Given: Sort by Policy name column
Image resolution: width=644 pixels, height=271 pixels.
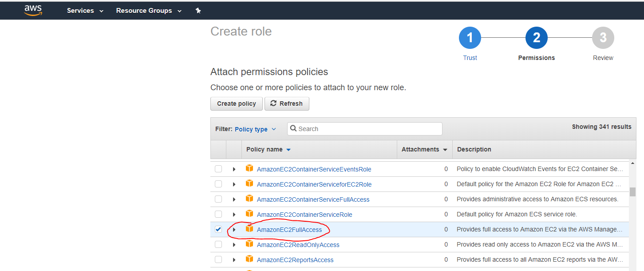Looking at the screenshot, I should [x=269, y=149].
